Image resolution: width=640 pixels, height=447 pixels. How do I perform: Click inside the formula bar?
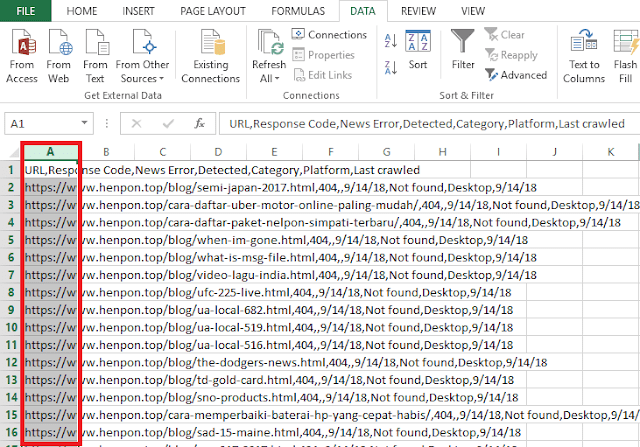tap(429, 124)
